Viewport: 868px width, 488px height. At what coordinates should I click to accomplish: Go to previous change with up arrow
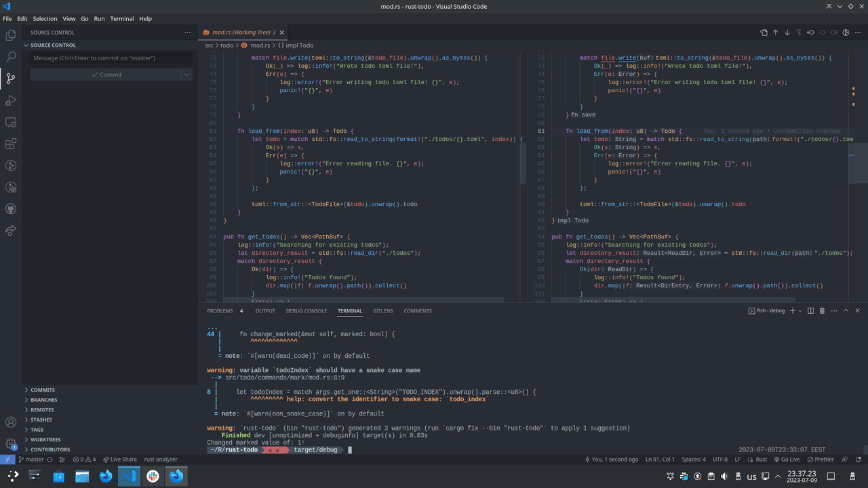coord(775,33)
